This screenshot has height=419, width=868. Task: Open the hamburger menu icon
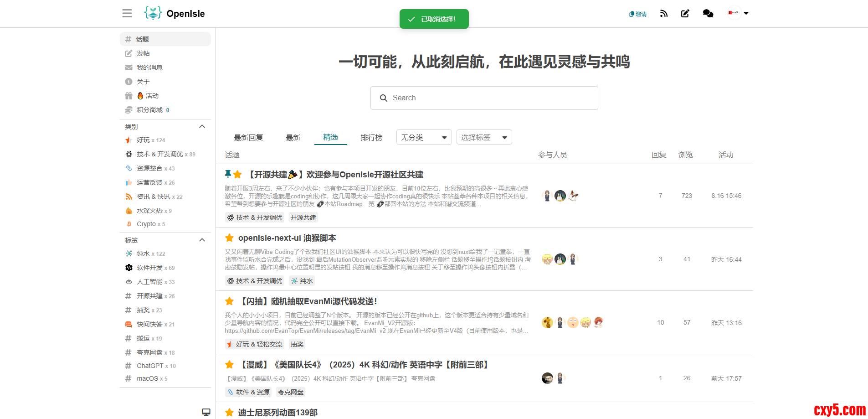127,13
